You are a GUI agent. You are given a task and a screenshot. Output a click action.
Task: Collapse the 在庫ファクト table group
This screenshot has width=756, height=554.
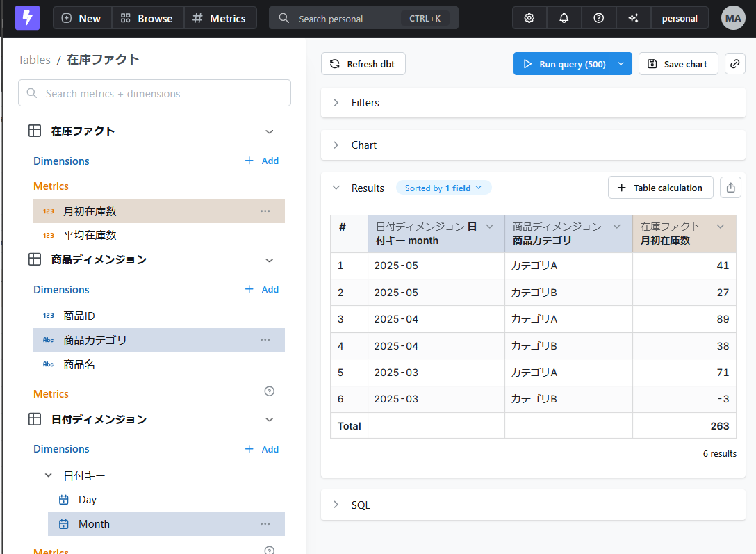click(270, 131)
